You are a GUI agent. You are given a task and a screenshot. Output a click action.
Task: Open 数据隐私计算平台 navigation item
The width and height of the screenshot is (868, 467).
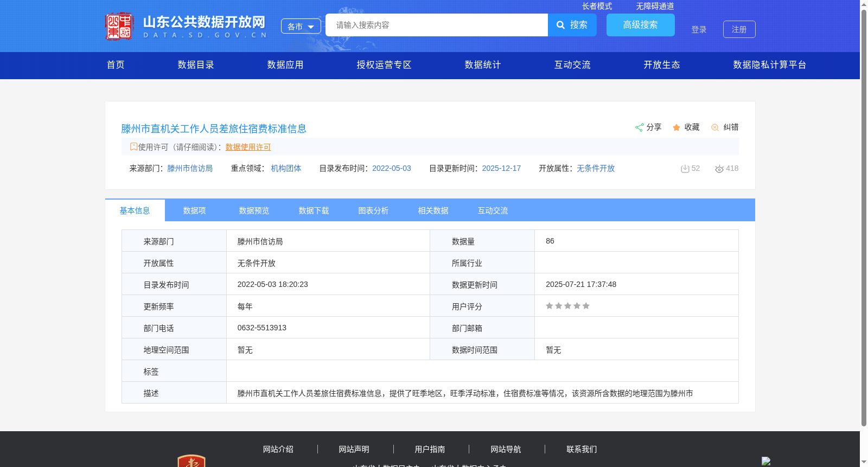(x=770, y=65)
